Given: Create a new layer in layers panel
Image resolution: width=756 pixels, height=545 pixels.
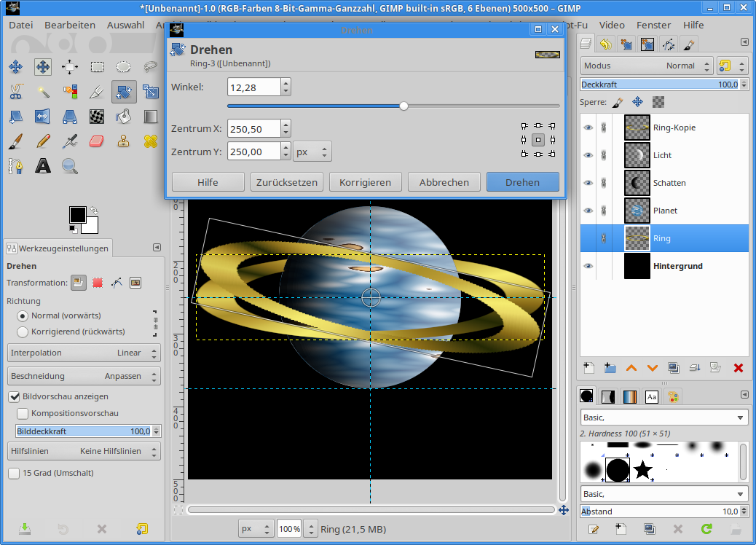Looking at the screenshot, I should (589, 368).
